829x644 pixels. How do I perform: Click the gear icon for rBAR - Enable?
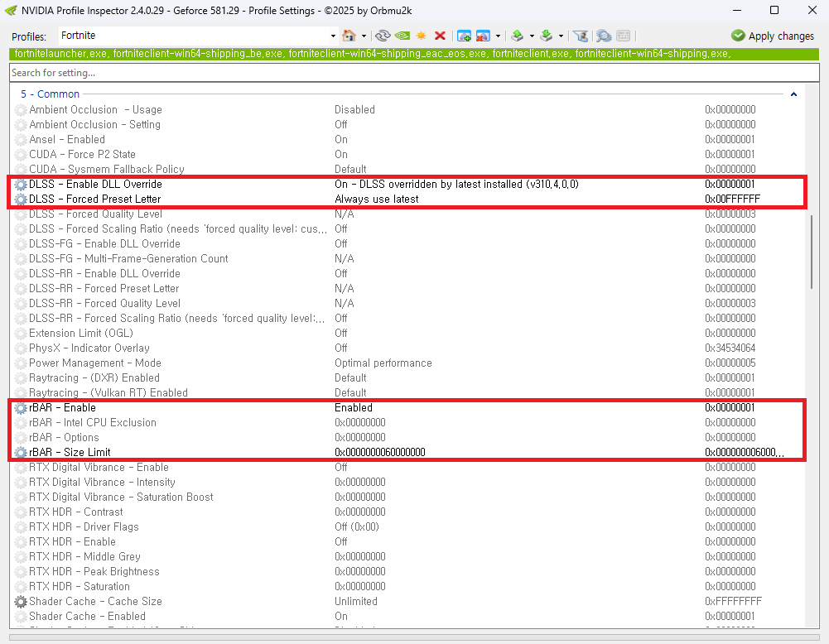(21, 408)
